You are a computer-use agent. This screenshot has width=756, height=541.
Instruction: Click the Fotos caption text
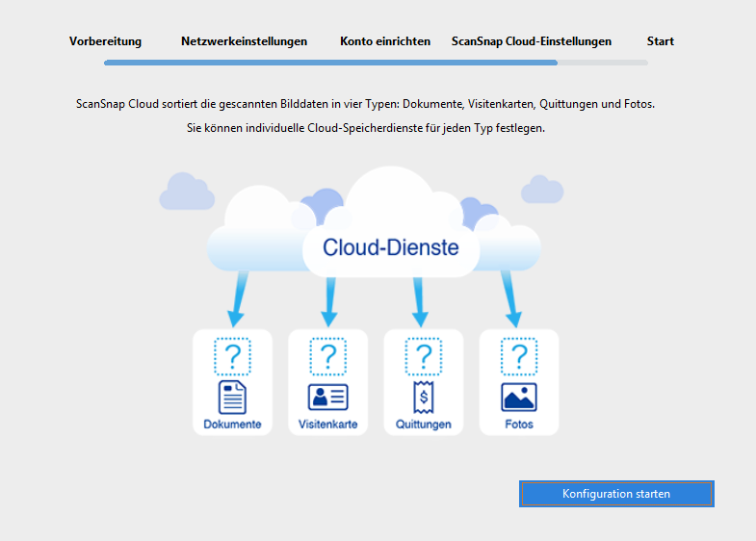(519, 425)
